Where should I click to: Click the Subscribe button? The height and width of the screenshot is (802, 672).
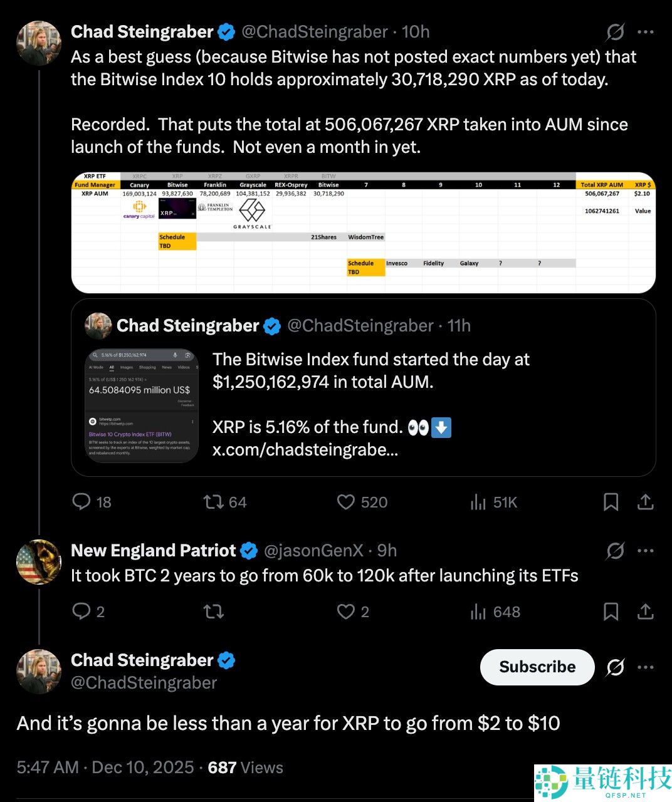(x=537, y=667)
